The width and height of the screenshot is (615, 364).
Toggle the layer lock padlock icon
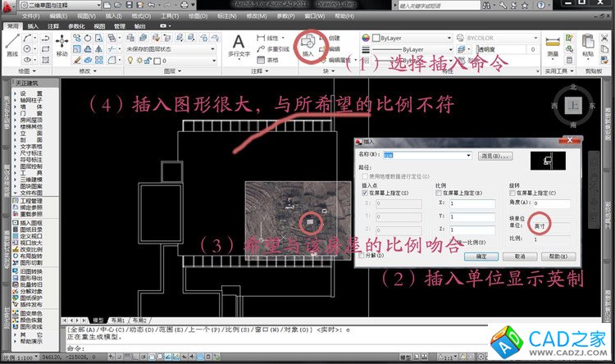pos(148,61)
